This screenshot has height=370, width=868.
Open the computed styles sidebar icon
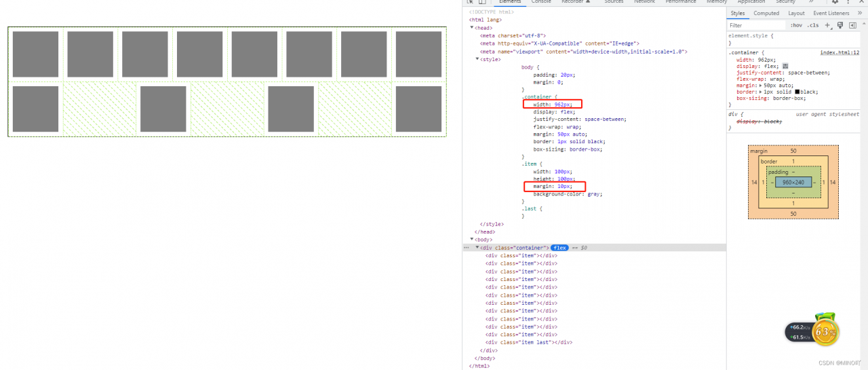(x=852, y=25)
